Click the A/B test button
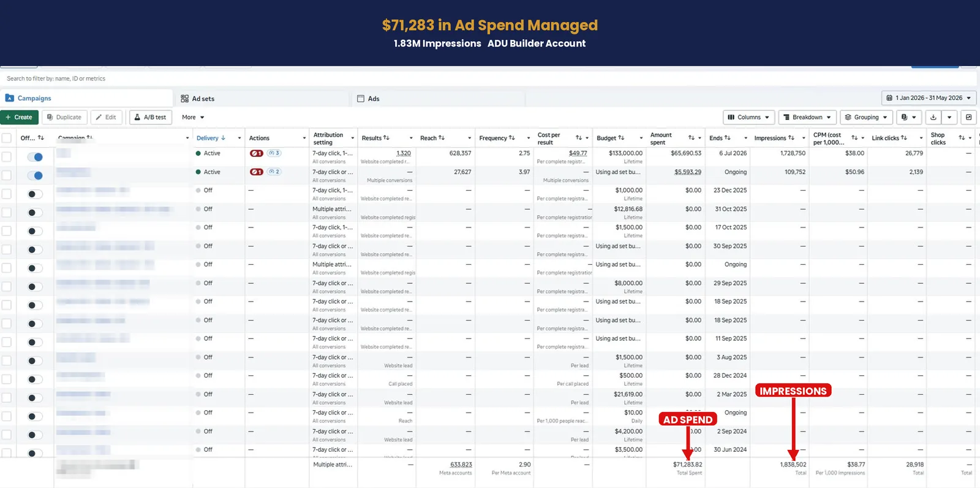The image size is (980, 488). pyautogui.click(x=151, y=117)
